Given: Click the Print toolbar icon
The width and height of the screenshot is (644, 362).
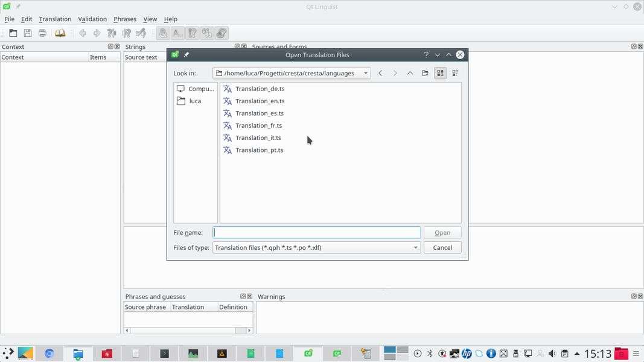Looking at the screenshot, I should (42, 33).
